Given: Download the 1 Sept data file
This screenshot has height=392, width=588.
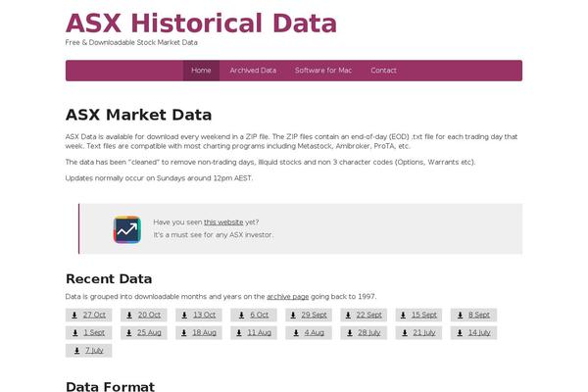Looking at the screenshot, I should point(89,333).
